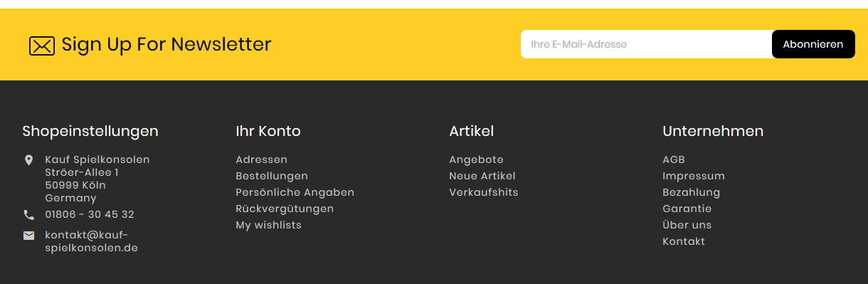View the Angebote page
The width and height of the screenshot is (868, 284).
(x=476, y=159)
